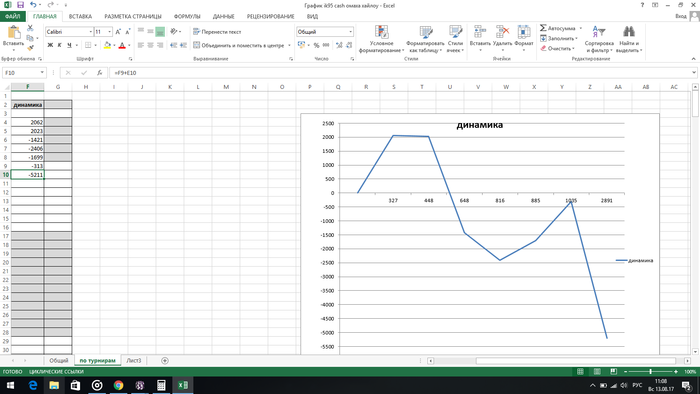Click new sheet plus icon

tap(165, 361)
